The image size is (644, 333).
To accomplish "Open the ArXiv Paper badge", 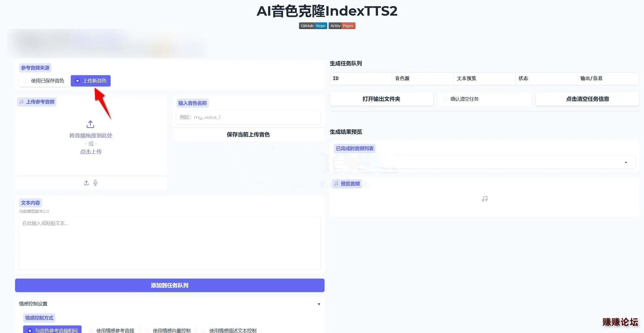I will click(x=342, y=26).
